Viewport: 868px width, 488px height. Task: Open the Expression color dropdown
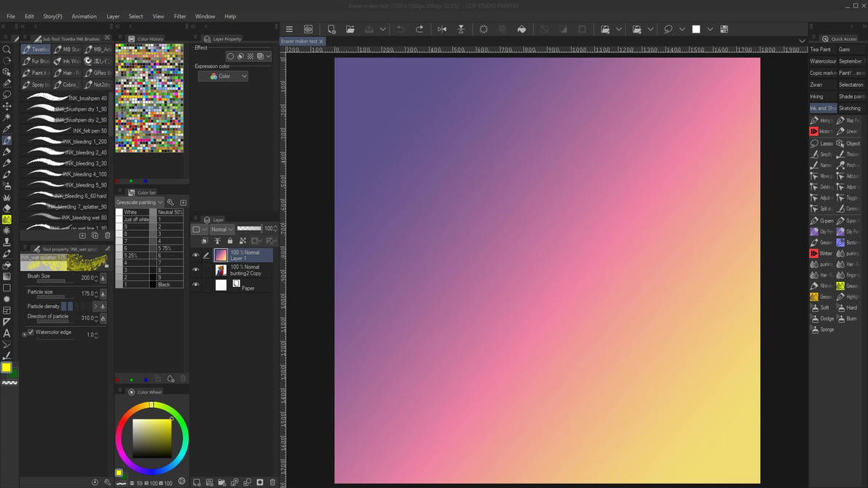pyautogui.click(x=224, y=76)
